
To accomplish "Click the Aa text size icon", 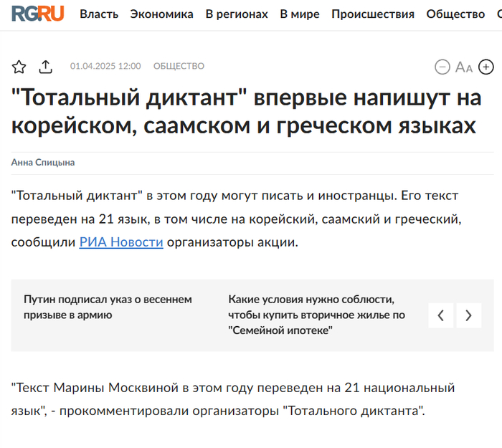I will point(464,67).
